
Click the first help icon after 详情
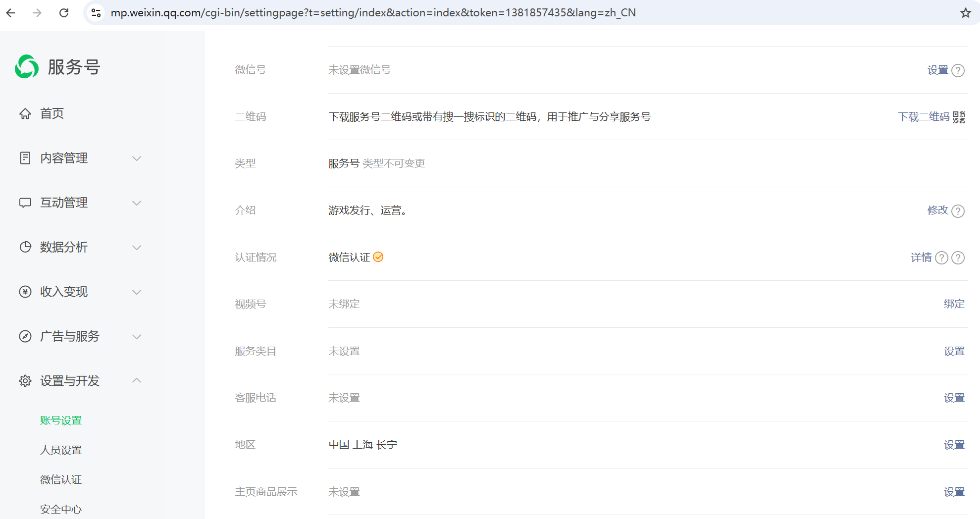click(x=942, y=258)
